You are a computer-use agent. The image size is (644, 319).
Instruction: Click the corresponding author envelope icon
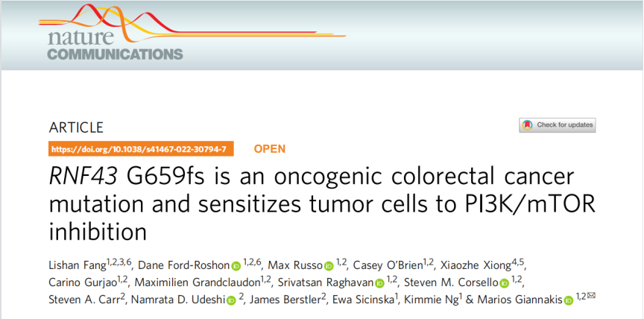coord(592,297)
